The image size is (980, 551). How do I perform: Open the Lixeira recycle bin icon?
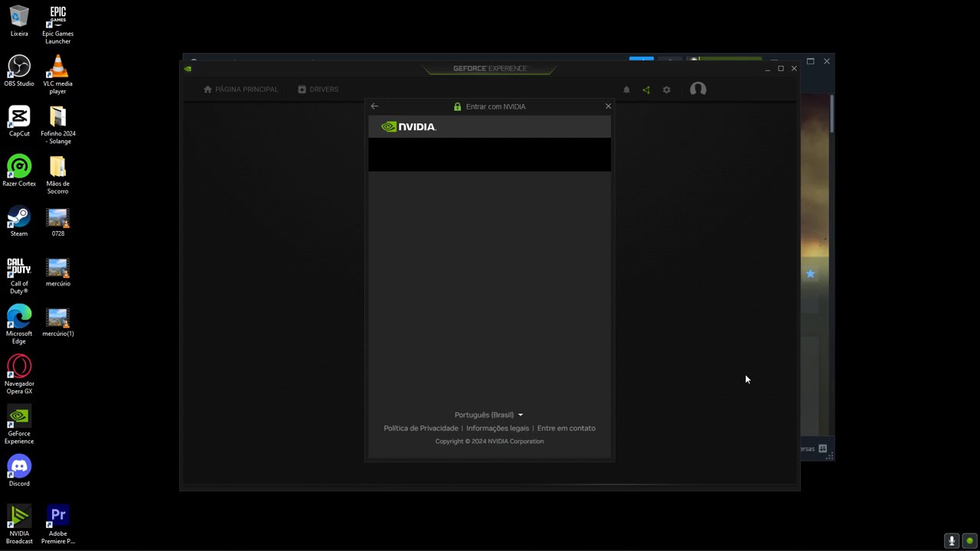(x=19, y=21)
